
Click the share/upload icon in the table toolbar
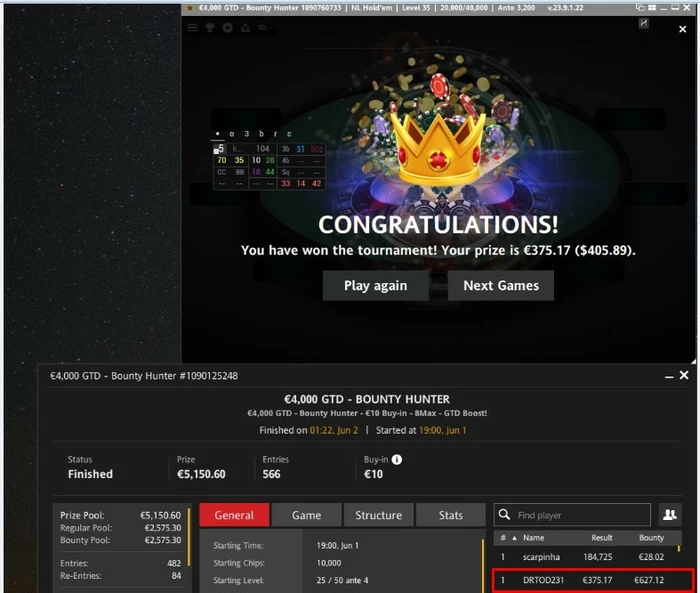(x=246, y=28)
